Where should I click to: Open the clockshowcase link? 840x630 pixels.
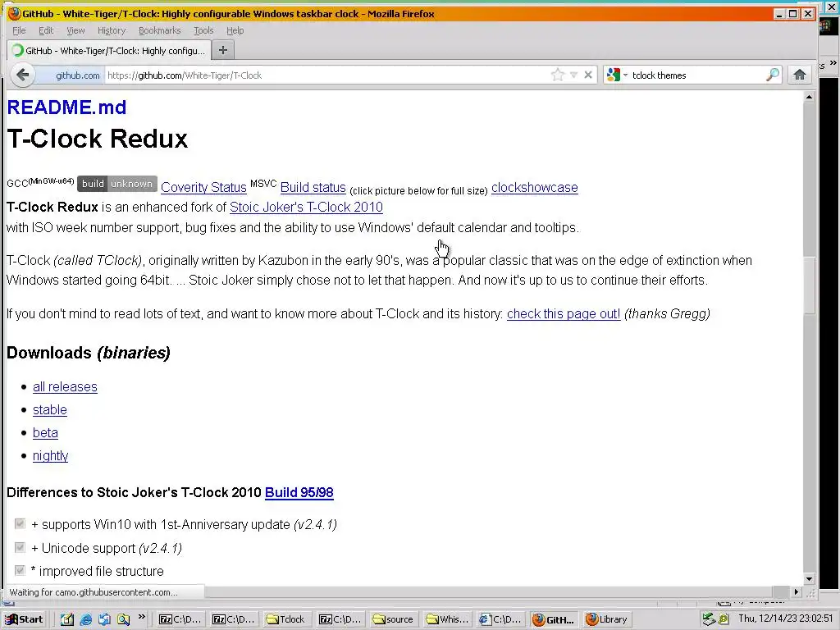tap(535, 188)
